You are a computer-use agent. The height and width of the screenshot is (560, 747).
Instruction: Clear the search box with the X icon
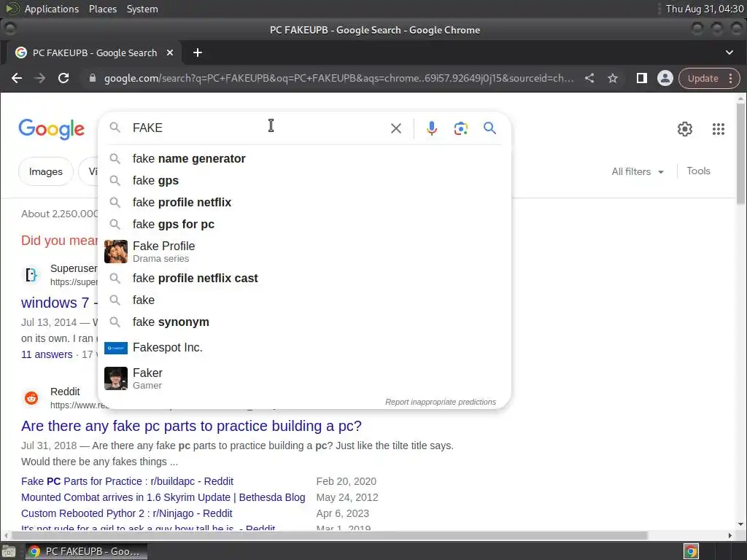point(396,128)
